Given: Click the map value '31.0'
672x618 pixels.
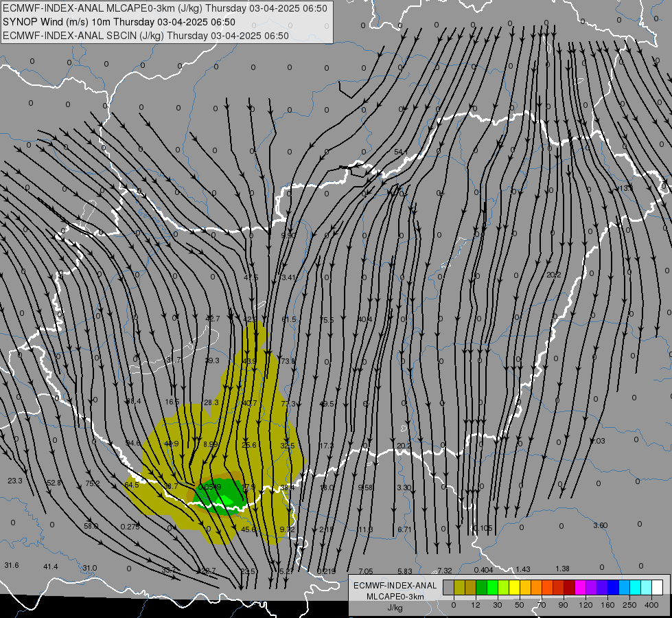Looking at the screenshot, I should 89,568.
